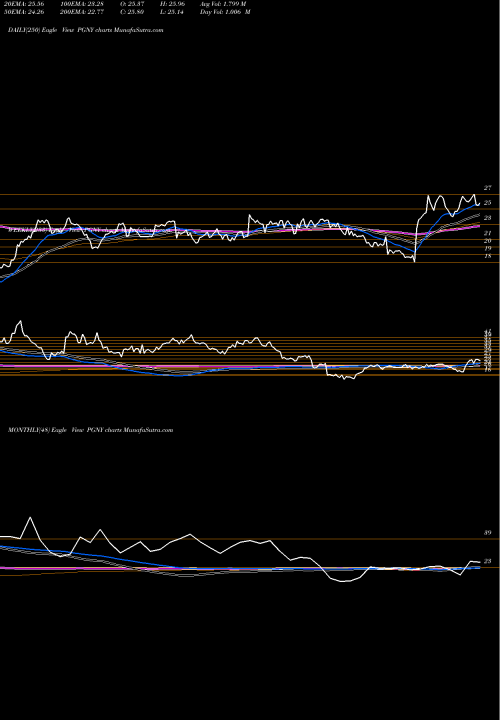The height and width of the screenshot is (720, 500).
Task: Click the 'Avg Vol' value
Action: pyautogui.click(x=224, y=4)
